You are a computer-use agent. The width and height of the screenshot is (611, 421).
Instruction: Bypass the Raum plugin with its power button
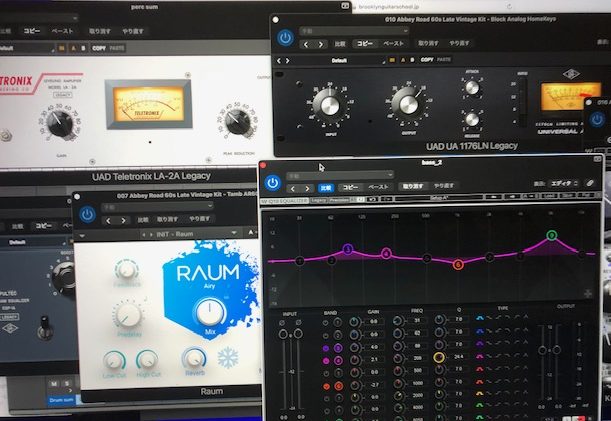[87, 213]
